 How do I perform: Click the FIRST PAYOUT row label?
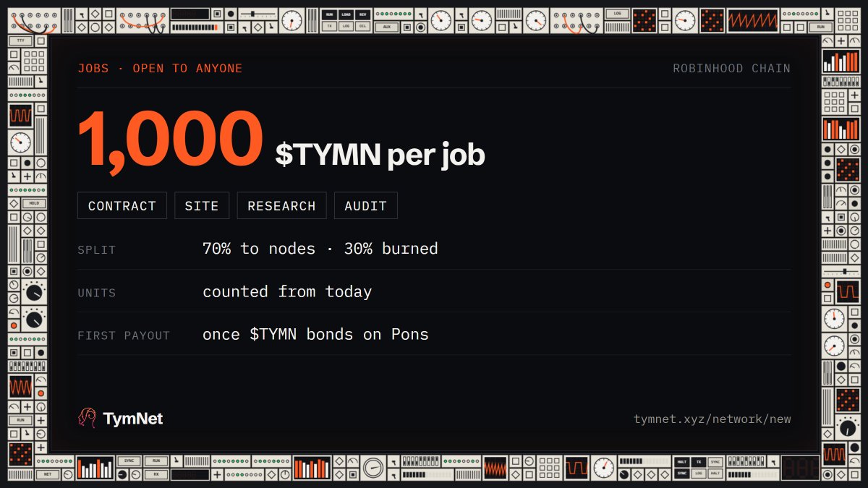[x=124, y=335]
